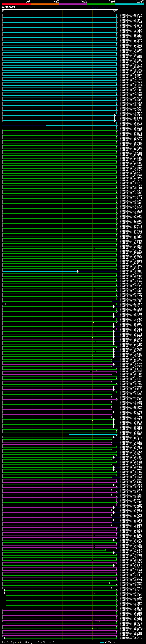Select the hit UniRef100_Q4W5U8
This screenshot has width=146, height=644.
(x=131, y=93)
